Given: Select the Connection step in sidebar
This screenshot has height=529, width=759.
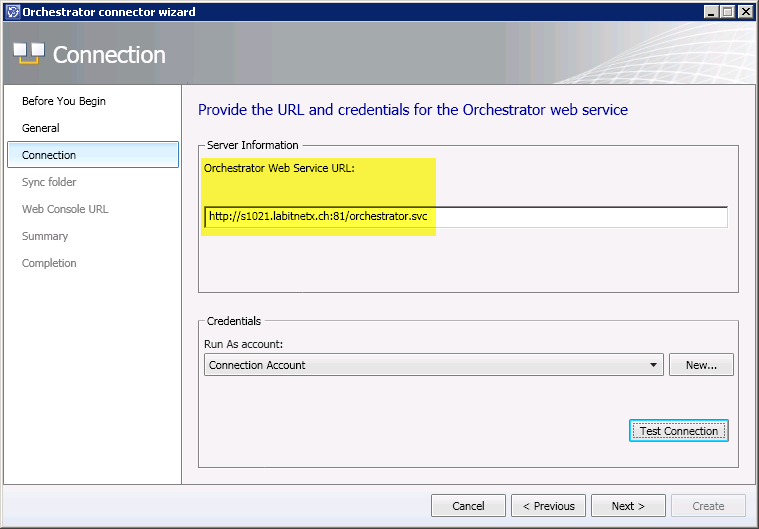Looking at the screenshot, I should point(49,155).
